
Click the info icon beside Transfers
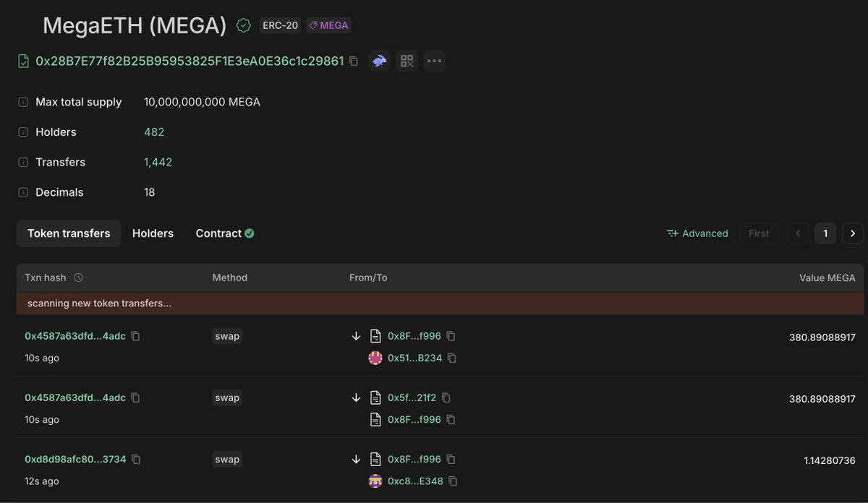23,163
